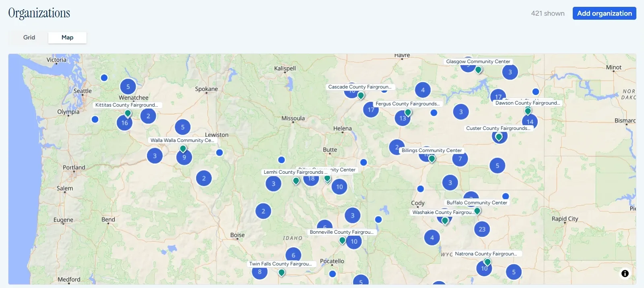Select the Cascade County Fairgrounds pin
Screen dimensions: 644x288
tap(361, 95)
